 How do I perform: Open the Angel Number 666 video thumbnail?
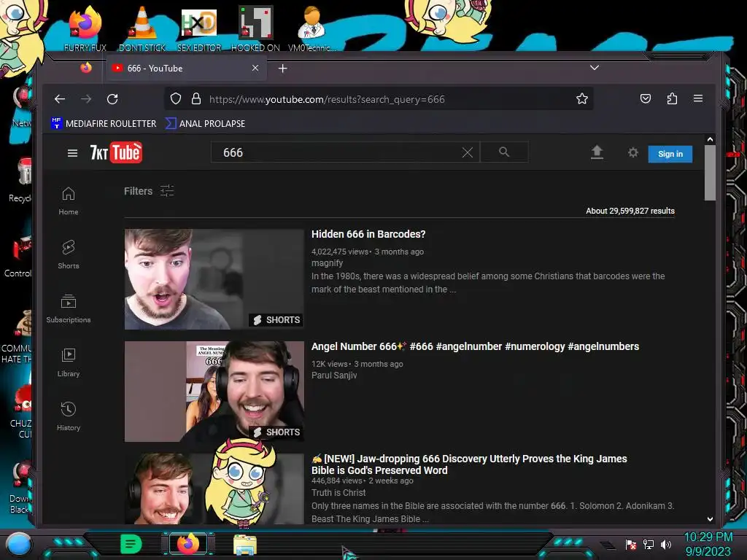pos(214,392)
